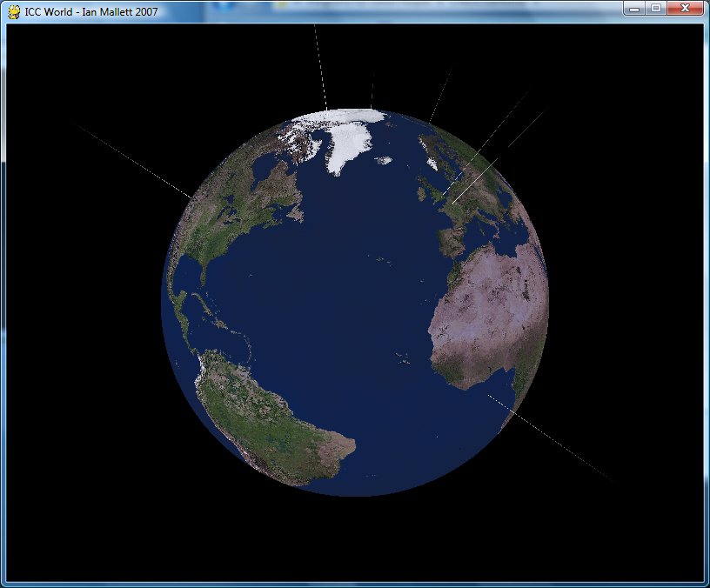Select the long marker line extending upper left

click(131, 158)
